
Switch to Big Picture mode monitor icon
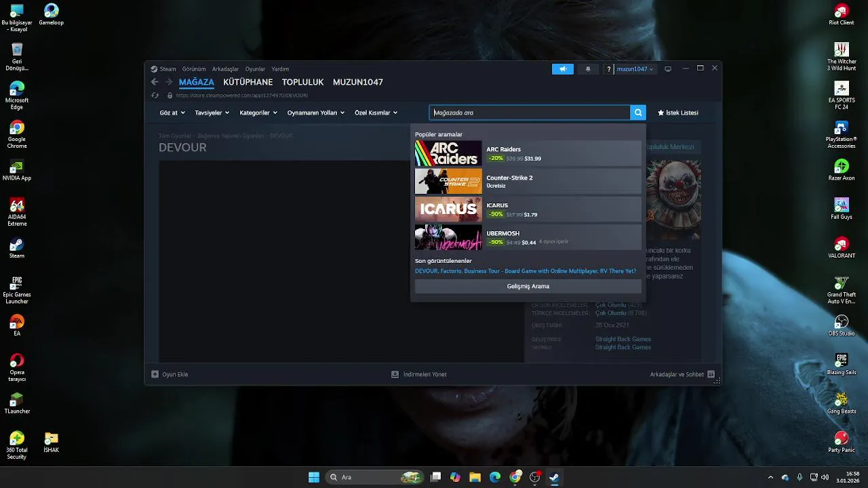click(668, 69)
